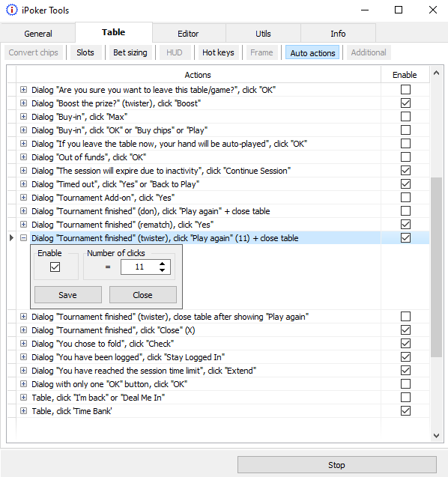448x477 pixels.
Task: Expand the Buy-in "Buy chips" or "Play" row
Action: pyautogui.click(x=23, y=130)
